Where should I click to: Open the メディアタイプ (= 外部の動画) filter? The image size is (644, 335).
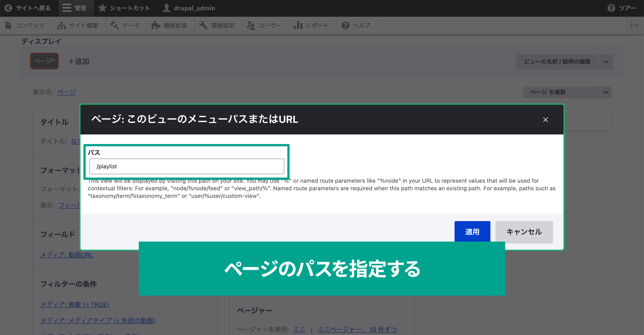[98, 320]
